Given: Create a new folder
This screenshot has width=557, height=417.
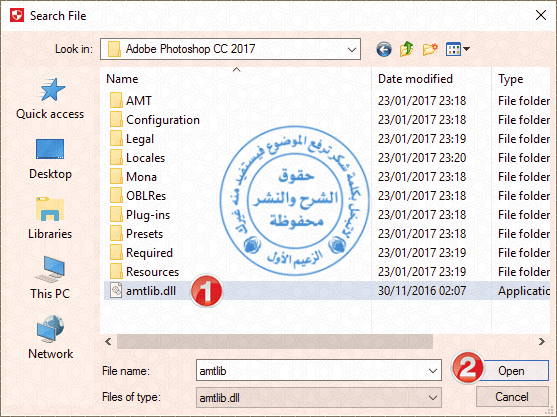Looking at the screenshot, I should tap(430, 49).
